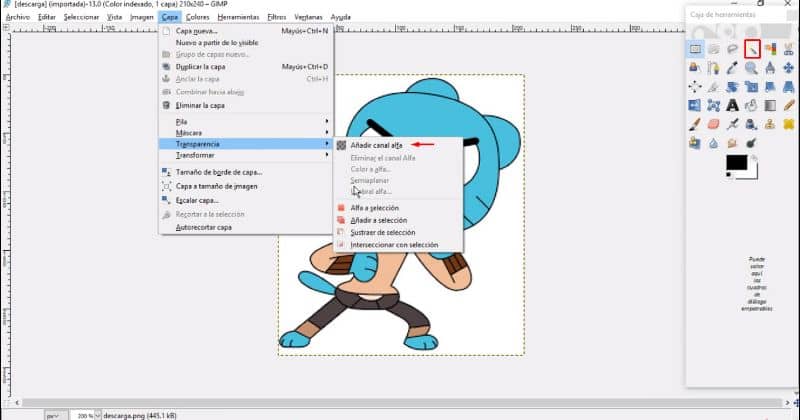The height and width of the screenshot is (420, 800).
Task: Select the Heal tool
Action: pos(789,124)
